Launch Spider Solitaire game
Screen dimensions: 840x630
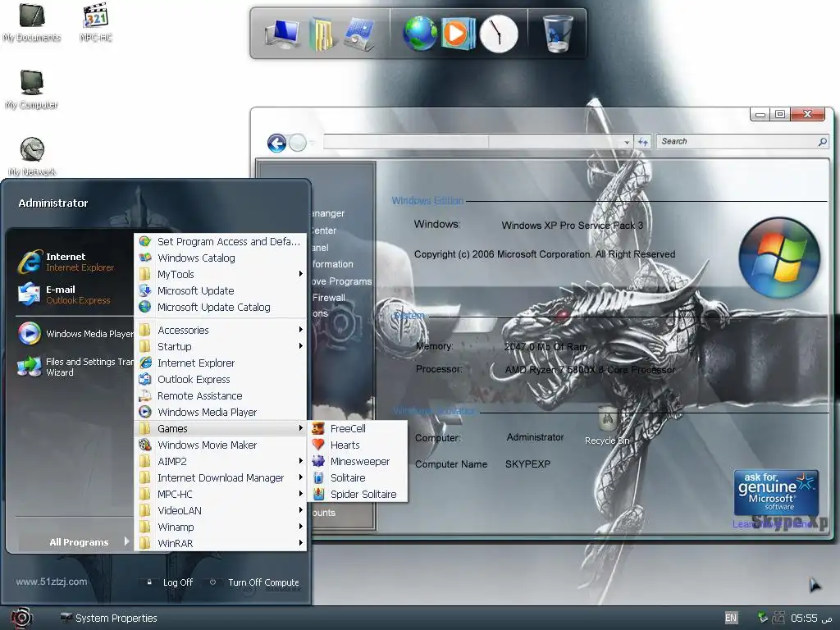tap(358, 495)
